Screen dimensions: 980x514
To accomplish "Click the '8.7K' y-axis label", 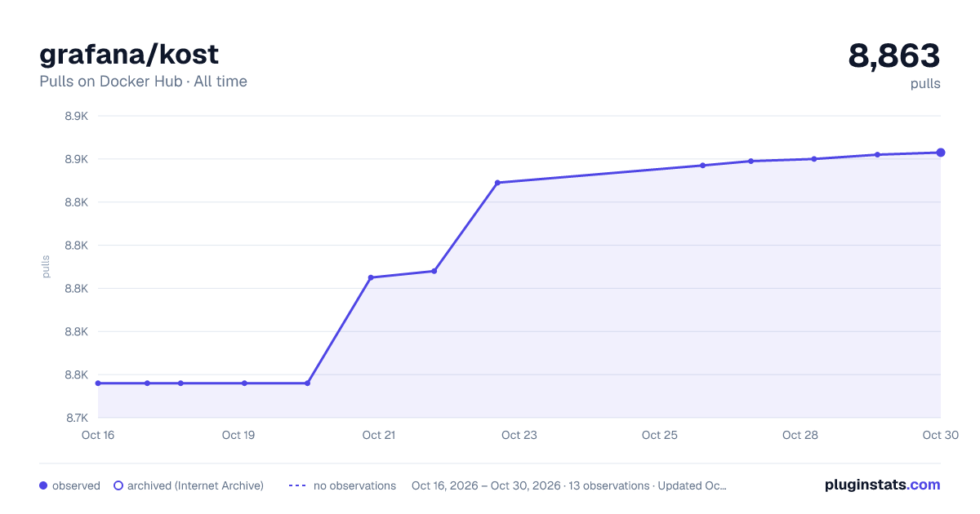I will coord(76,419).
